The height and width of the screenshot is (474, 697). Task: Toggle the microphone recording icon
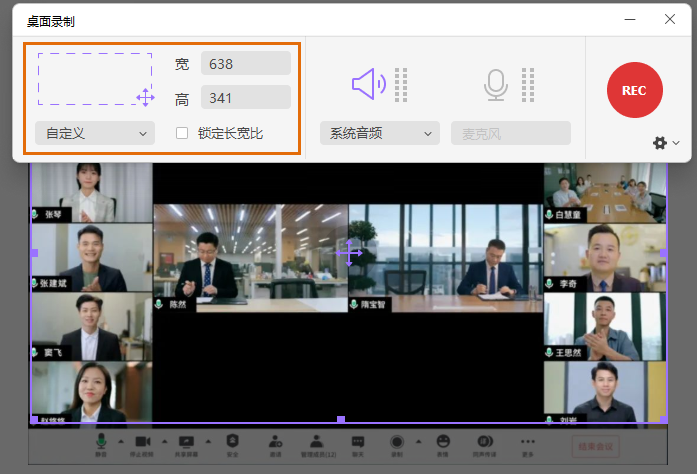tap(496, 85)
